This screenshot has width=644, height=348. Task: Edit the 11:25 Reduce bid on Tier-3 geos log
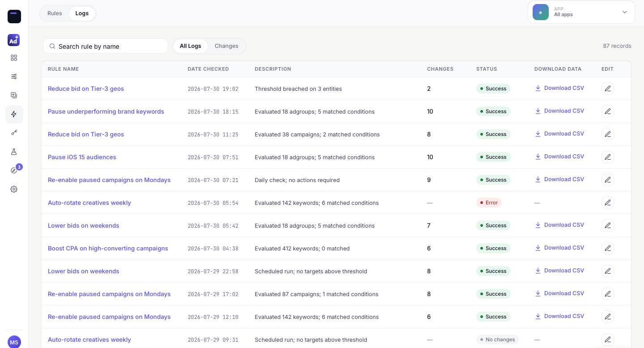point(607,134)
